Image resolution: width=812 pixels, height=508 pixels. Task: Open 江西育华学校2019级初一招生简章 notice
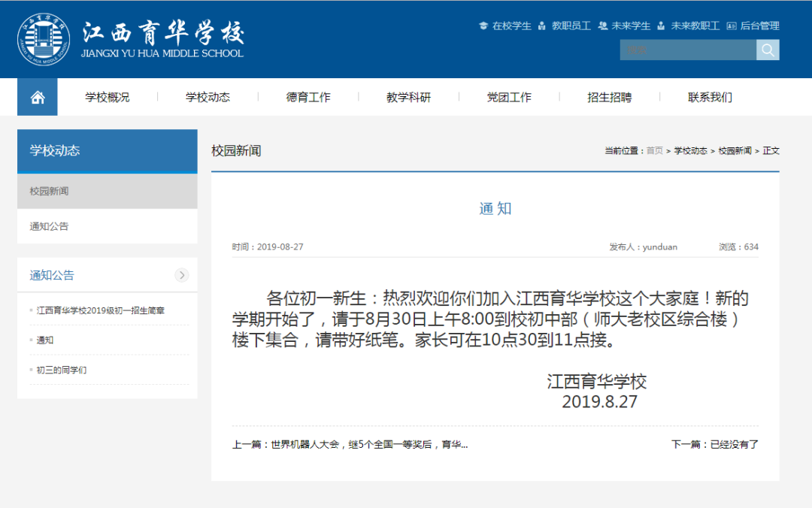point(101,310)
